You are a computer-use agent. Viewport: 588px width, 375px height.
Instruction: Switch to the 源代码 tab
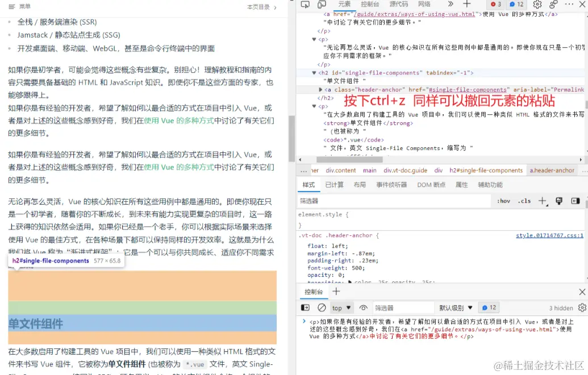pos(398,4)
